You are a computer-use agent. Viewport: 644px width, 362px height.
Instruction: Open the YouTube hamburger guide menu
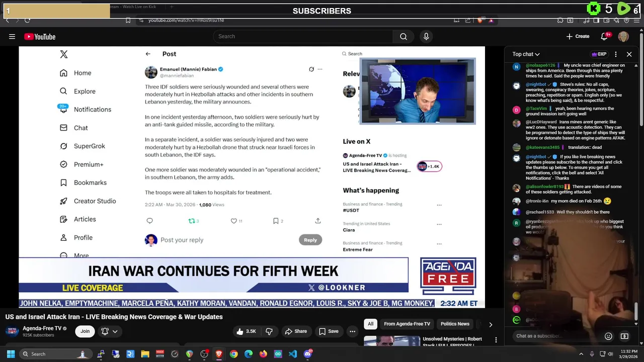(12, 36)
